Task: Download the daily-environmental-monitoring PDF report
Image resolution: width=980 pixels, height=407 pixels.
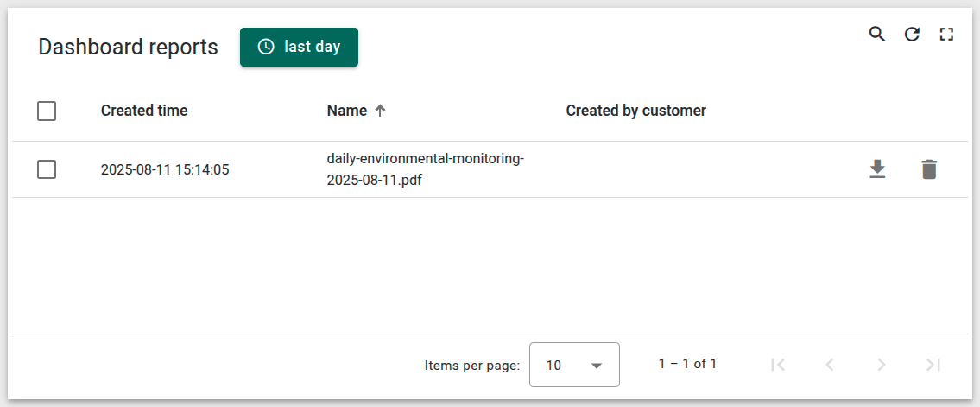Action: coord(877,169)
